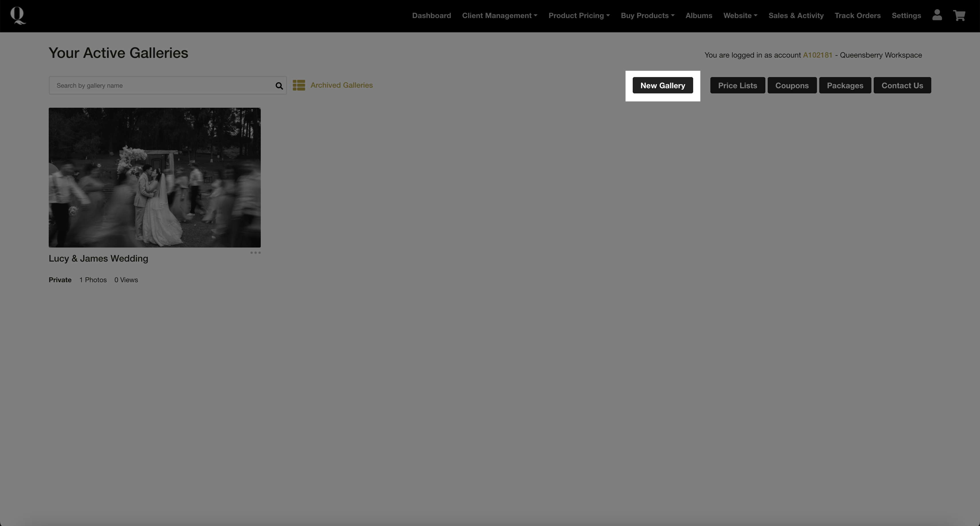Open the user account profile icon
The height and width of the screenshot is (526, 980).
[x=937, y=15]
